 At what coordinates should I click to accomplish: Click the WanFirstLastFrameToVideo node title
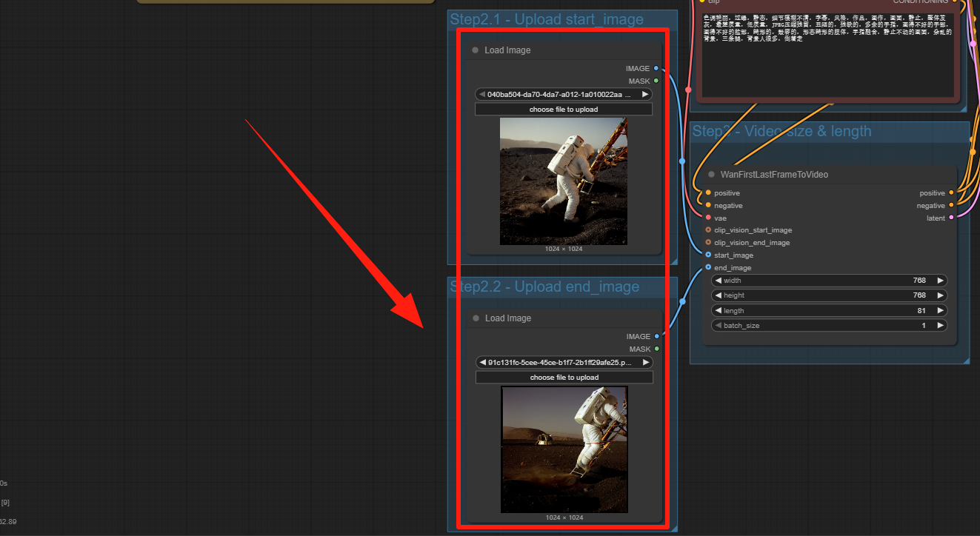click(x=774, y=175)
